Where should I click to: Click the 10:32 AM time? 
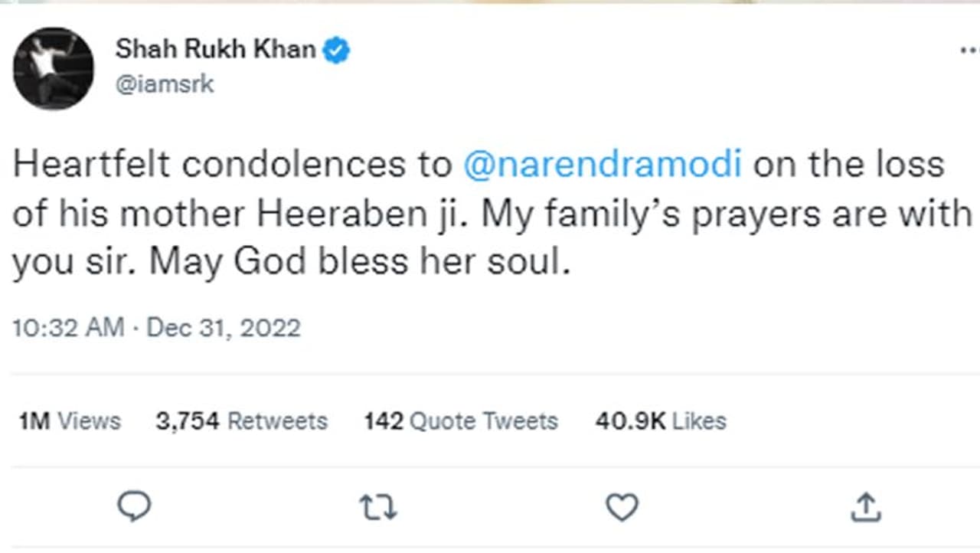click(68, 328)
